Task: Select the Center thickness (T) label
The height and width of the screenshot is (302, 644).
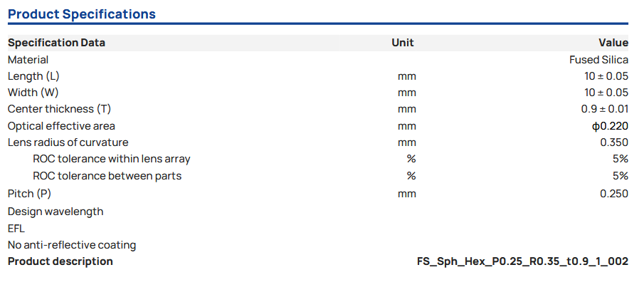Action: [59, 109]
